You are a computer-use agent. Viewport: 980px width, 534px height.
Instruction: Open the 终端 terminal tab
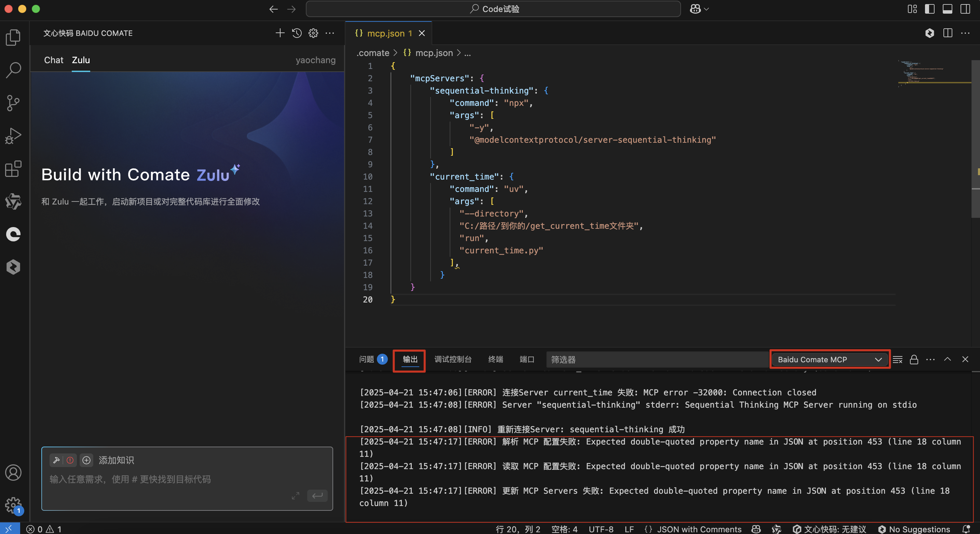coord(495,359)
